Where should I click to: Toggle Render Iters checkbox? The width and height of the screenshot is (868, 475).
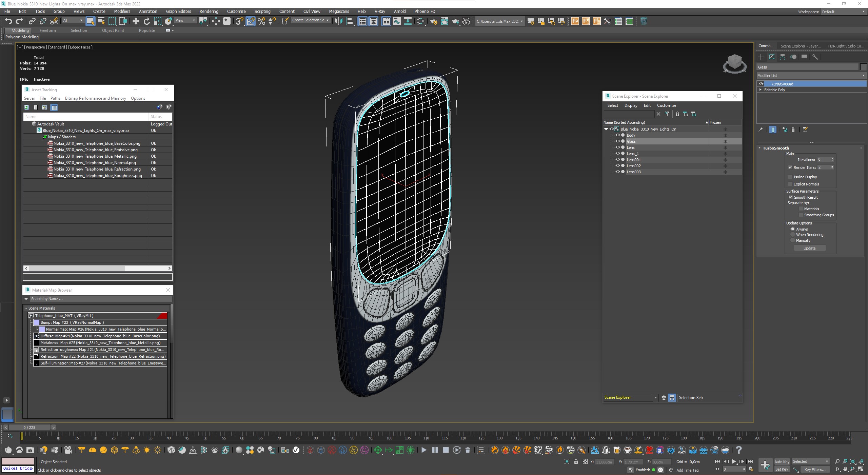coord(790,167)
